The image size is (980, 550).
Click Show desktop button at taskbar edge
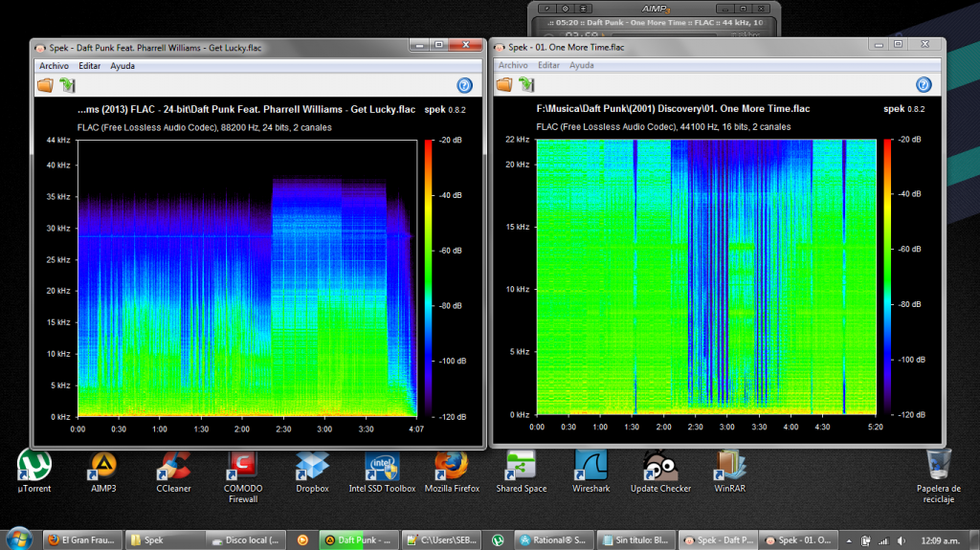pyautogui.click(x=975, y=540)
